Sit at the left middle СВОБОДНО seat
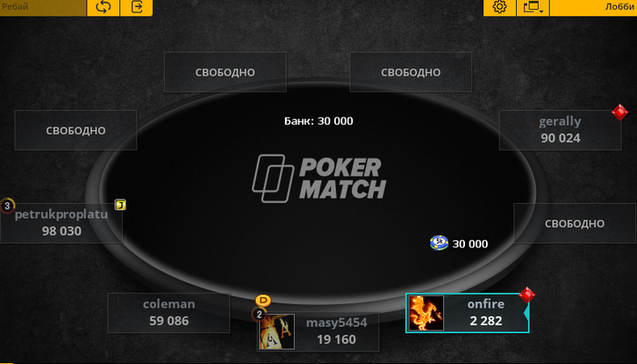This screenshot has height=364, width=637. tap(76, 130)
